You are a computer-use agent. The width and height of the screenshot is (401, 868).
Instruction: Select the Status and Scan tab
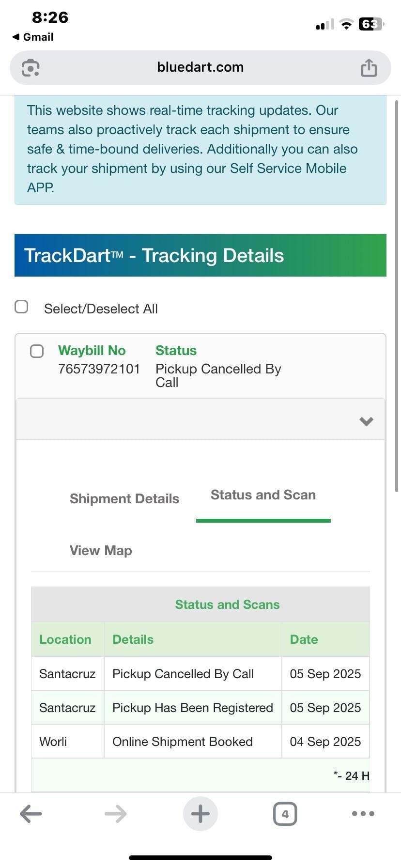click(x=263, y=495)
